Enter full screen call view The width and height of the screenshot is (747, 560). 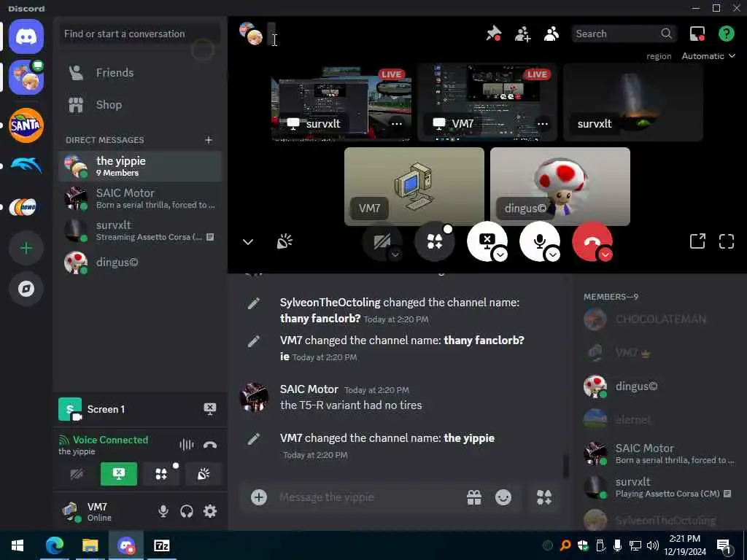click(x=727, y=241)
